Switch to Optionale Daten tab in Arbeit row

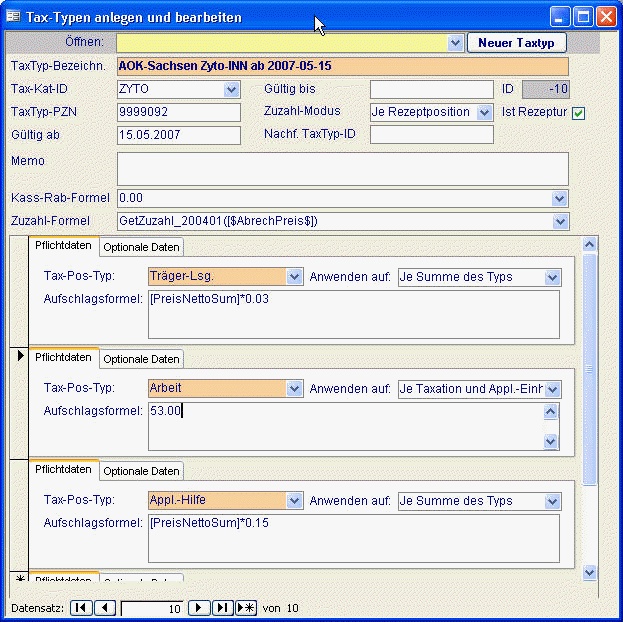[x=141, y=359]
